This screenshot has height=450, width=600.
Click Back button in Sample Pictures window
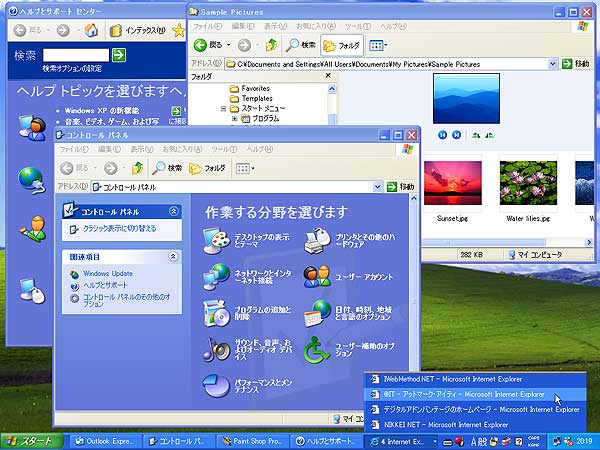tap(208, 45)
